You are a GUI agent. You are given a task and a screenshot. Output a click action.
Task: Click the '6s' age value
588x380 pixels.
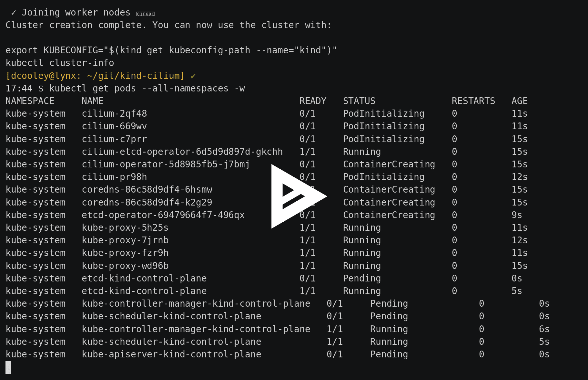(544, 329)
